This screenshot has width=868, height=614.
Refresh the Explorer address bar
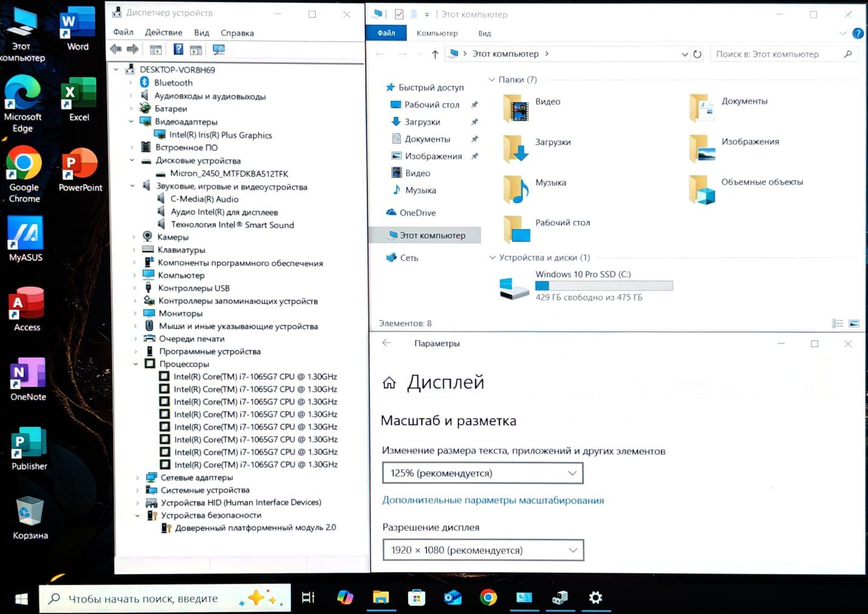coord(697,54)
